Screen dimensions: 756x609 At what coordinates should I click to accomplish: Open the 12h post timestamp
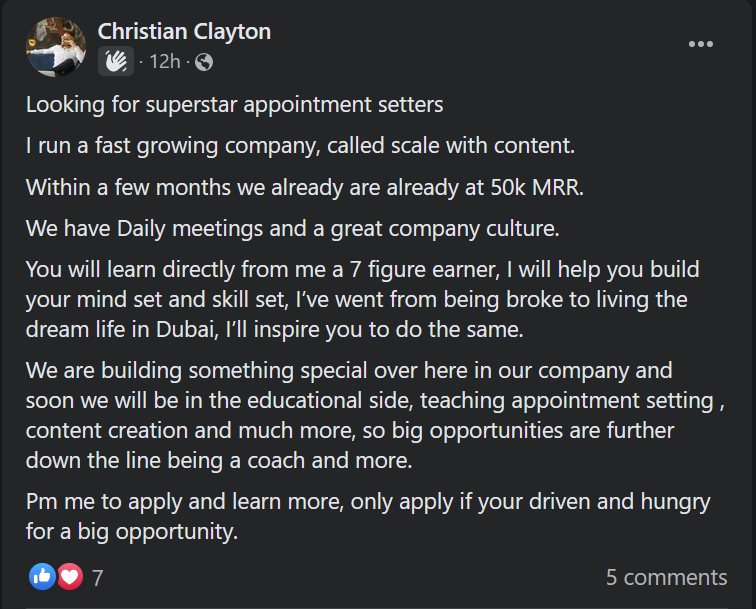164,62
